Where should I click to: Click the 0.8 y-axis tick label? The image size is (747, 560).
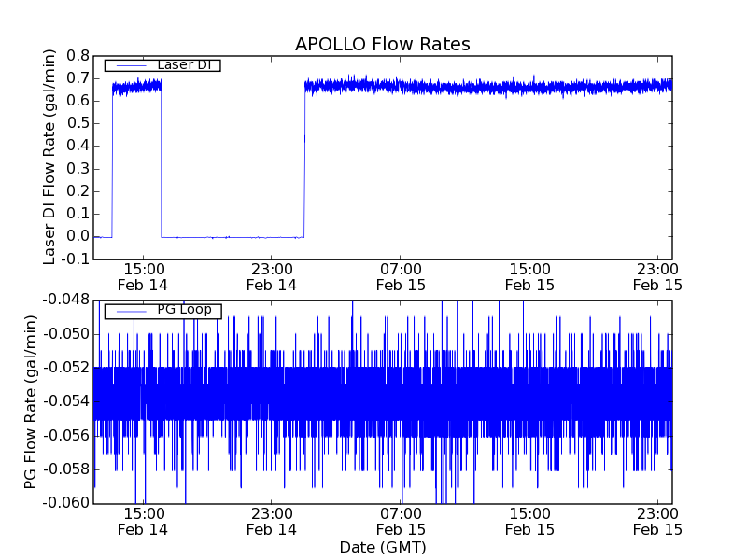78,56
